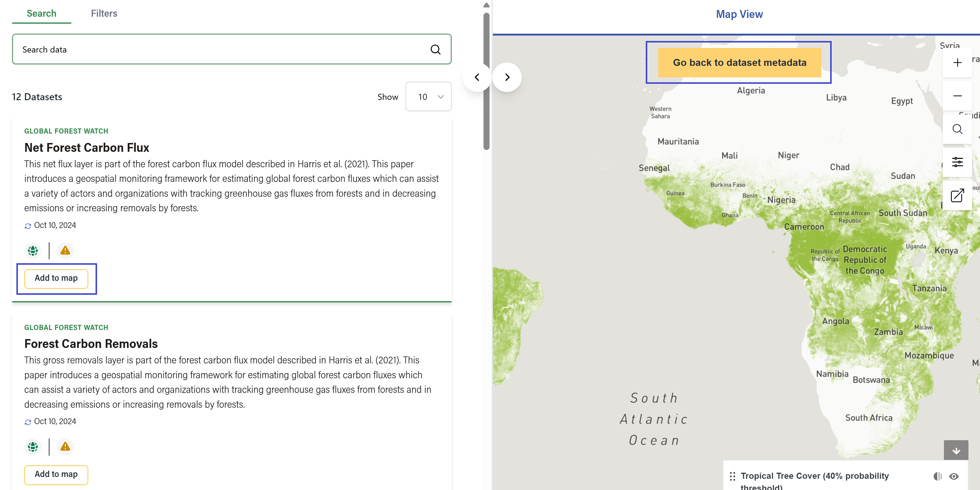Toggle Tropical Tree Cover layer visibility eye
The width and height of the screenshot is (980, 490).
(953, 476)
